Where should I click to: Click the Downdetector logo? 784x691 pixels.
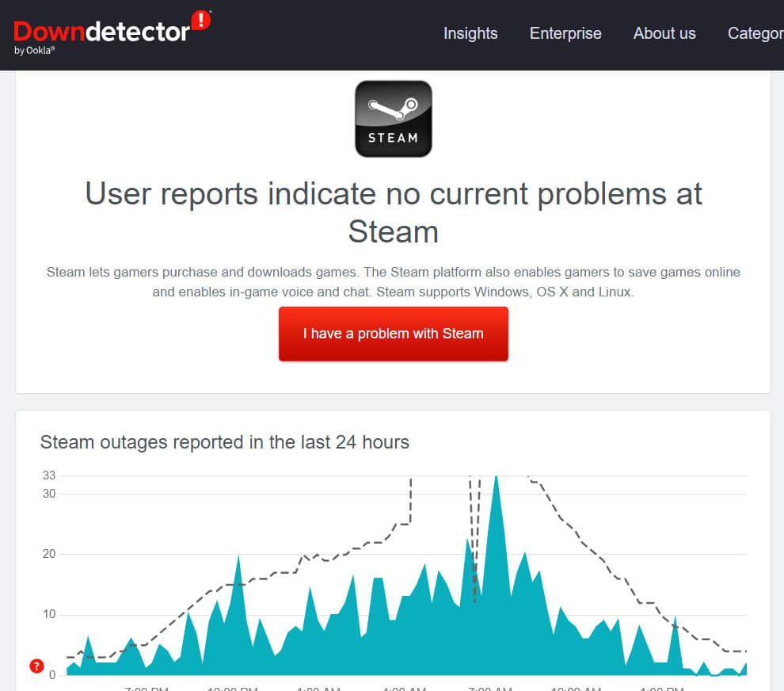112,32
